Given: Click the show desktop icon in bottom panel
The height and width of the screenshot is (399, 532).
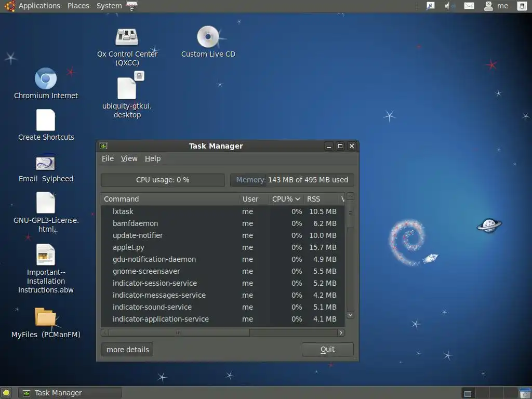Looking at the screenshot, I should (6, 393).
